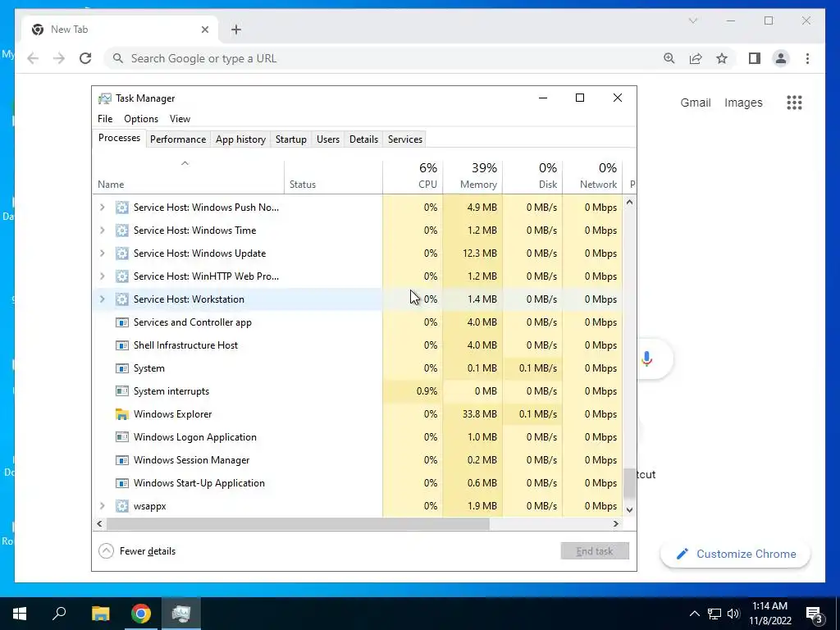Open Chrome side panel icon
840x630 pixels.
[x=755, y=58]
